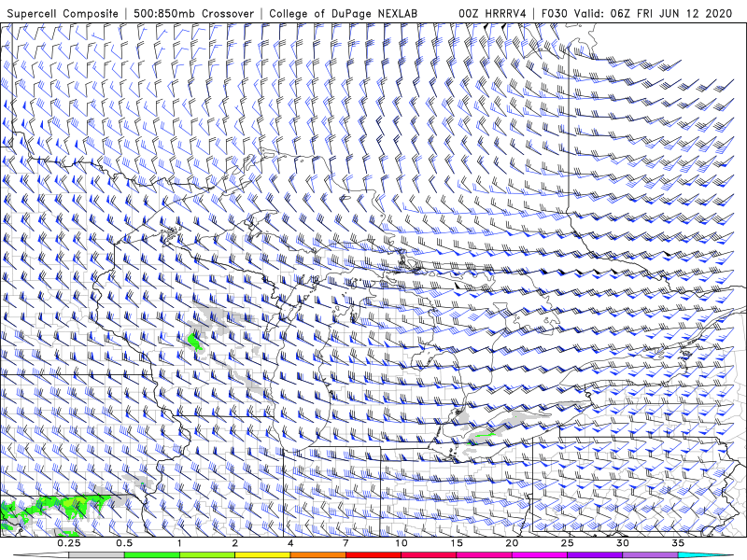The height and width of the screenshot is (560, 747).
Task: Click the legend value 35
Action: coord(678,543)
